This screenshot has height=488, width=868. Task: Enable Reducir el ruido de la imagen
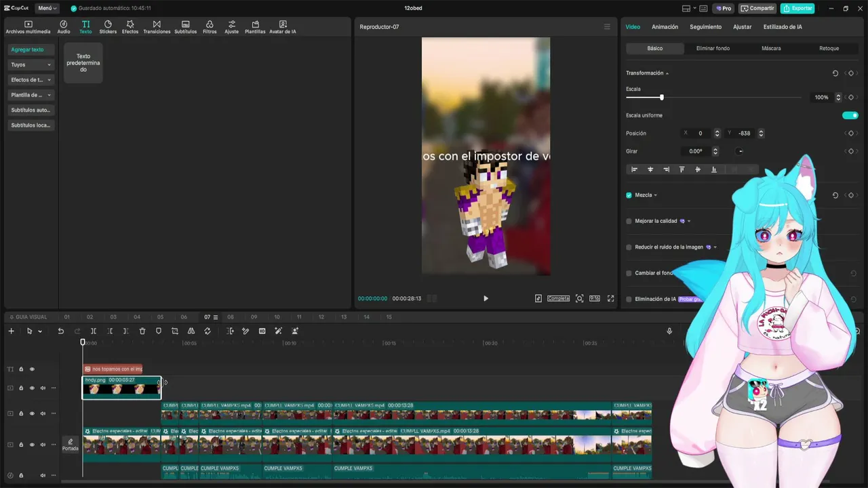click(x=629, y=247)
